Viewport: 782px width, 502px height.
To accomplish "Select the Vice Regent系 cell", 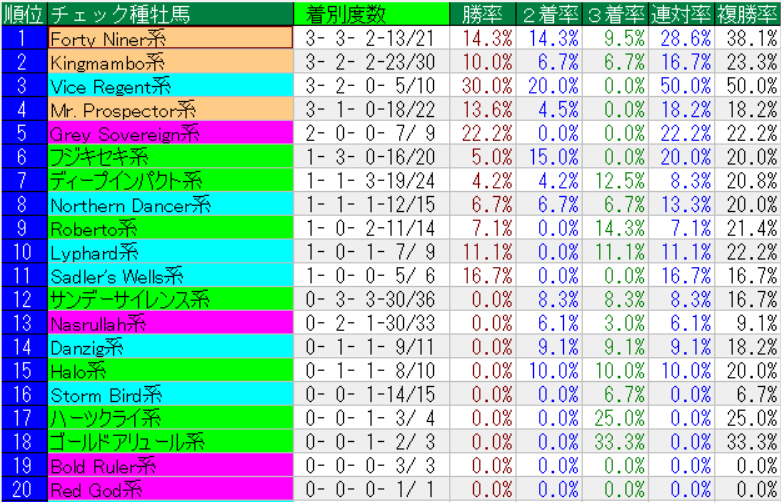I will 171,85.
